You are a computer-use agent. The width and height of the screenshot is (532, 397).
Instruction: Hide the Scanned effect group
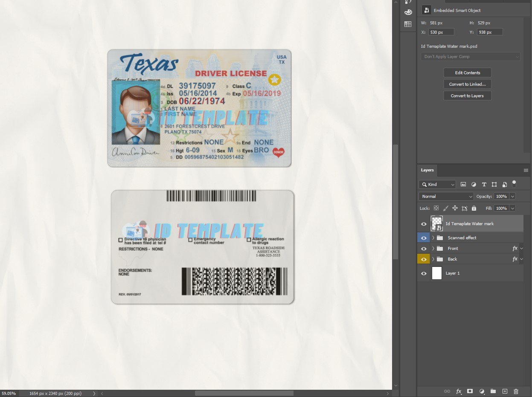[424, 238]
